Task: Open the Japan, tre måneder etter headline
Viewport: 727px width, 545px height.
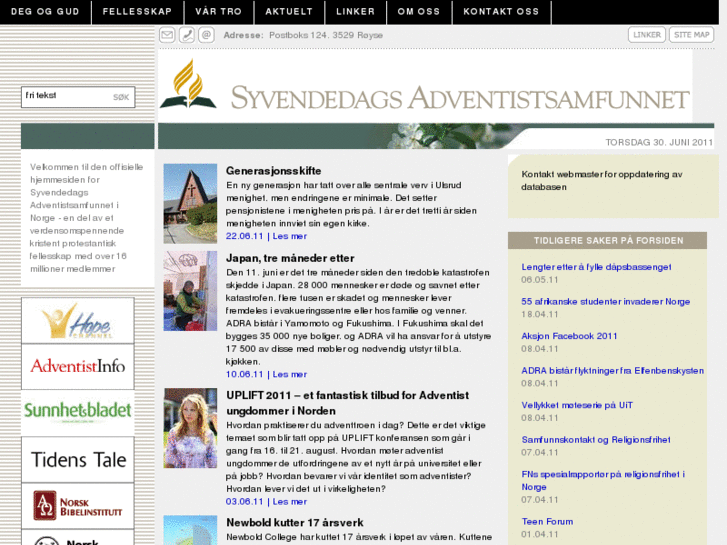Action: (x=290, y=258)
